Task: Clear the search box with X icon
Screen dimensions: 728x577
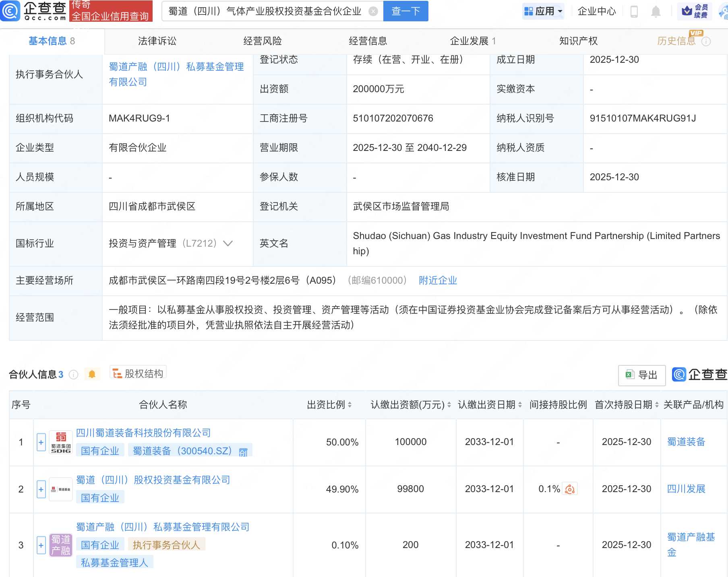Action: (373, 11)
